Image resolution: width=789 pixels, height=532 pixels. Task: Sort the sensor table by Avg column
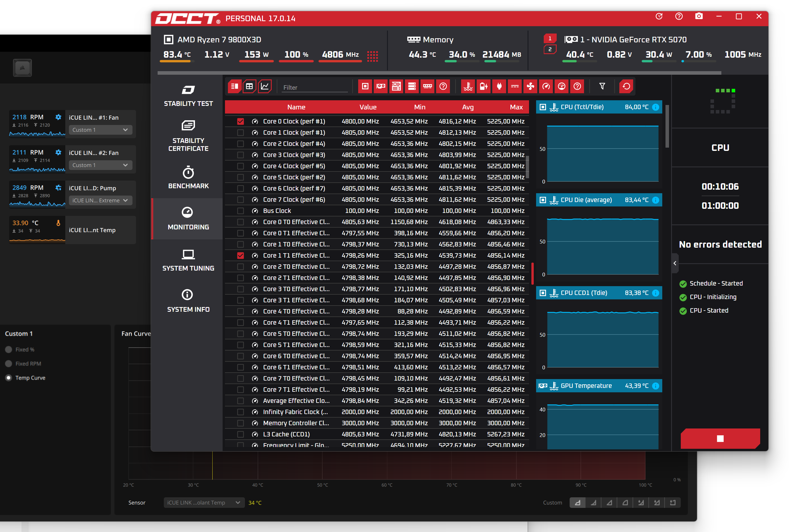pos(468,107)
